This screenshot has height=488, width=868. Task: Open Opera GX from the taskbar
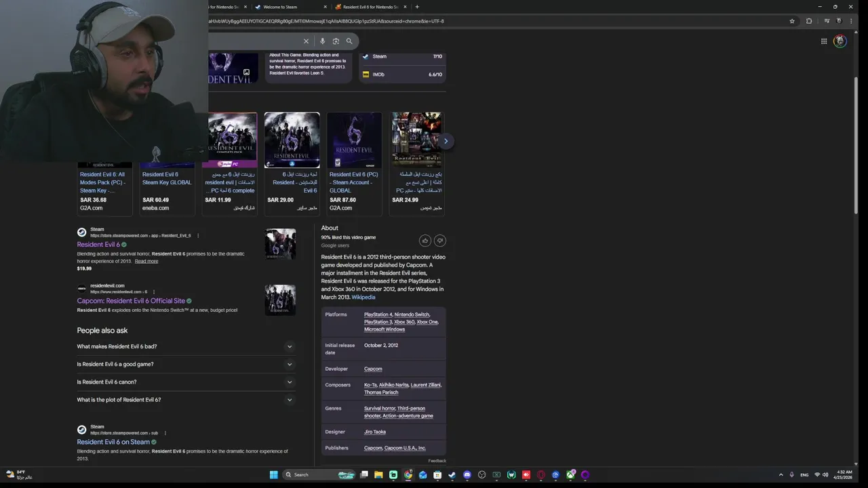(541, 475)
